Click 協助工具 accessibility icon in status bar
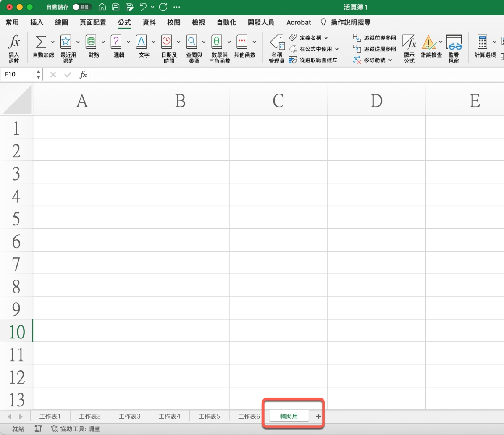Screen dimensions: 504x435 tap(54, 429)
